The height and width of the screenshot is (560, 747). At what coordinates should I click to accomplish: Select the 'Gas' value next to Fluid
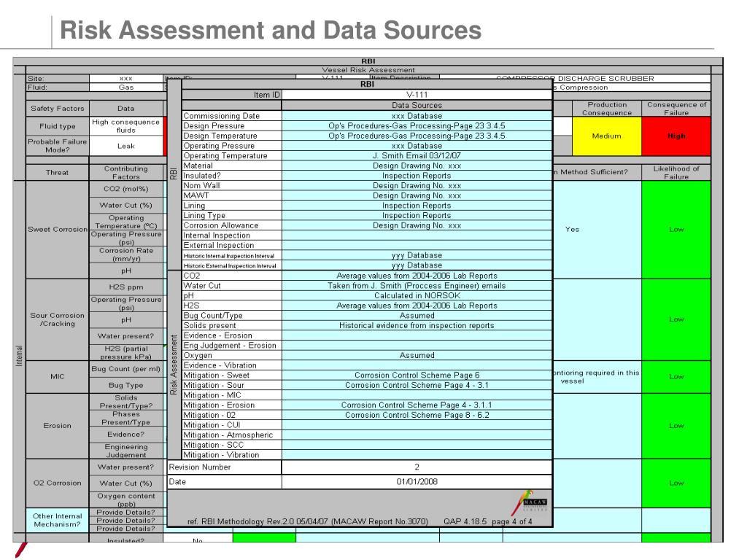click(x=125, y=87)
